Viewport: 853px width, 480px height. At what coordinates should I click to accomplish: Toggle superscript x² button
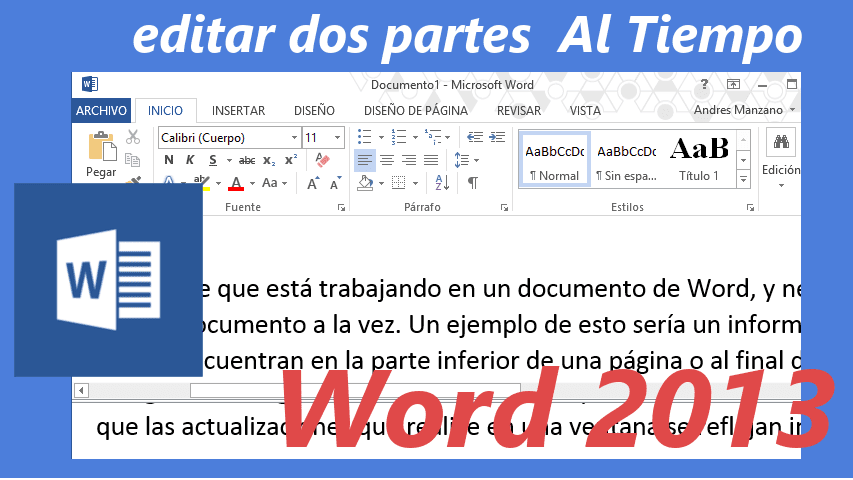pos(291,160)
